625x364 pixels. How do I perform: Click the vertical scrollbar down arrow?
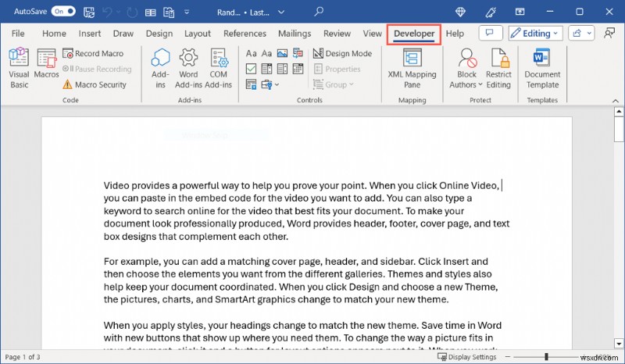(x=619, y=344)
